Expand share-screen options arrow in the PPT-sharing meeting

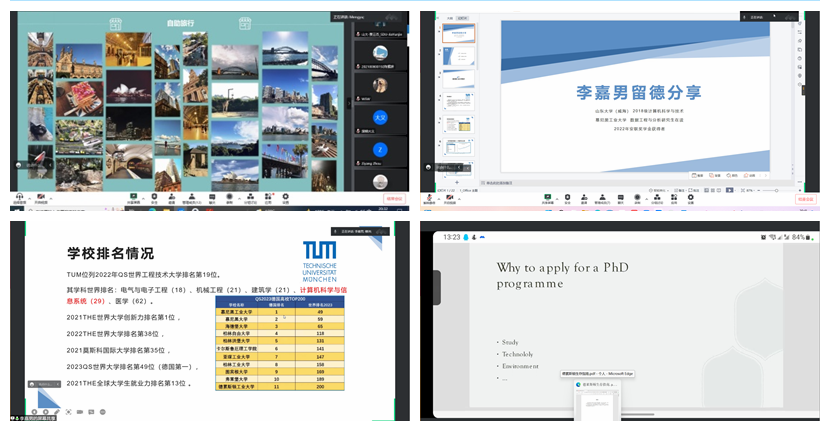558,197
